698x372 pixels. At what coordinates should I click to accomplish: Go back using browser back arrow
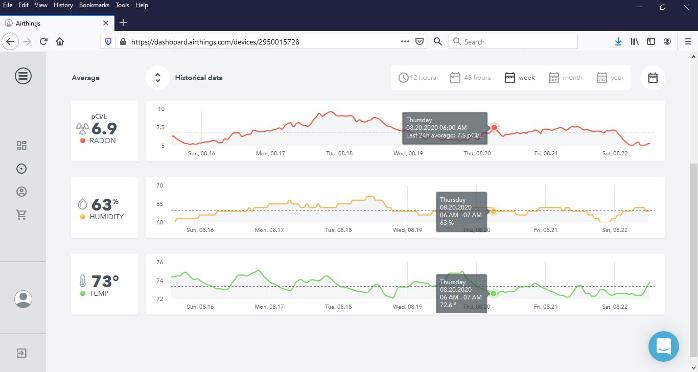click(10, 41)
